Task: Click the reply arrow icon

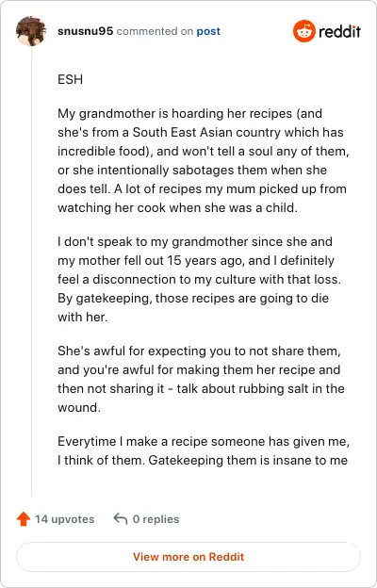Action: [120, 519]
